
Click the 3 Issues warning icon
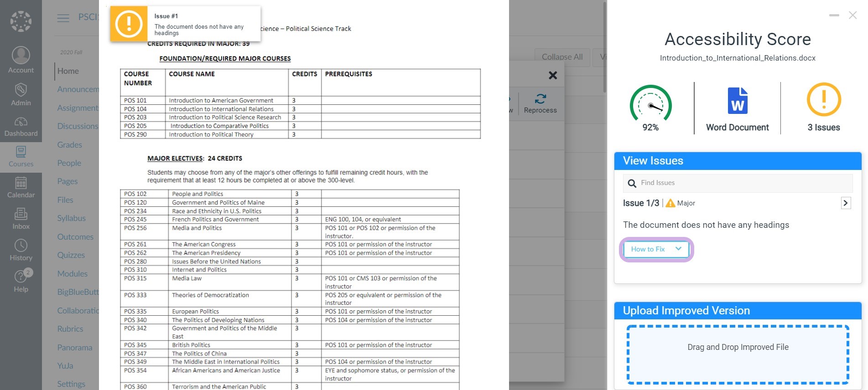pos(824,100)
